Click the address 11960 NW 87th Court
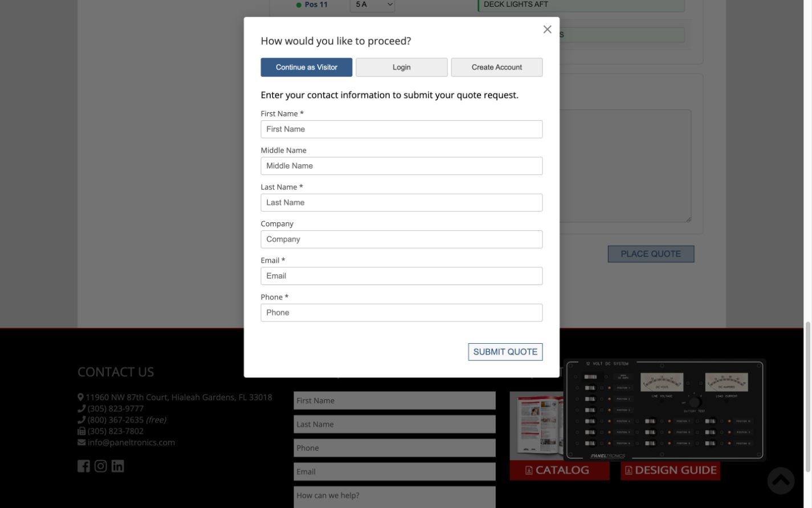Screen dimensions: 812x508 tap(179, 397)
